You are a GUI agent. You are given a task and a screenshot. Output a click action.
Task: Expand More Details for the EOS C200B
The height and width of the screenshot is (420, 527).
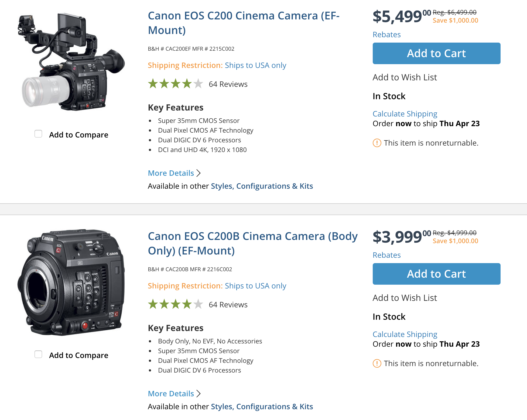171,394
